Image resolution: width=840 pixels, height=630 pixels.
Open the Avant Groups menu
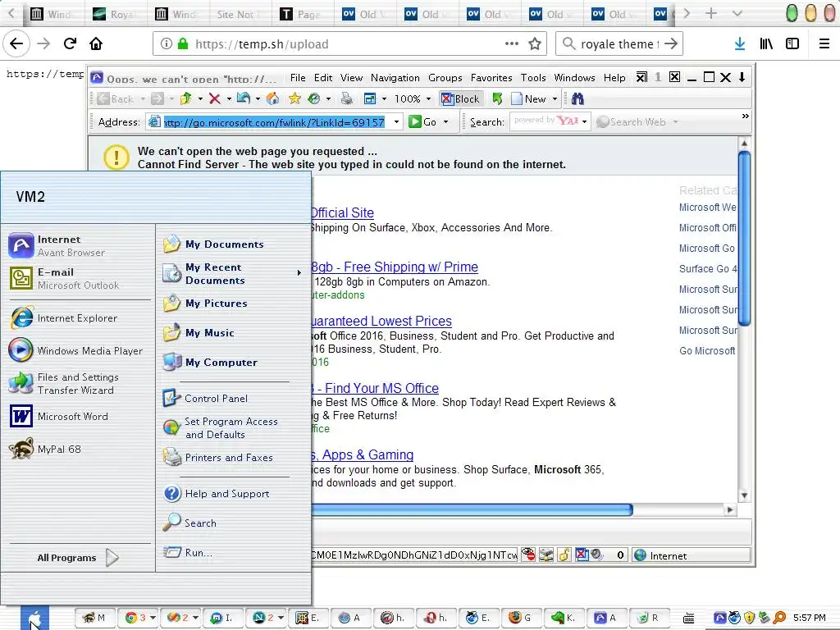(445, 78)
